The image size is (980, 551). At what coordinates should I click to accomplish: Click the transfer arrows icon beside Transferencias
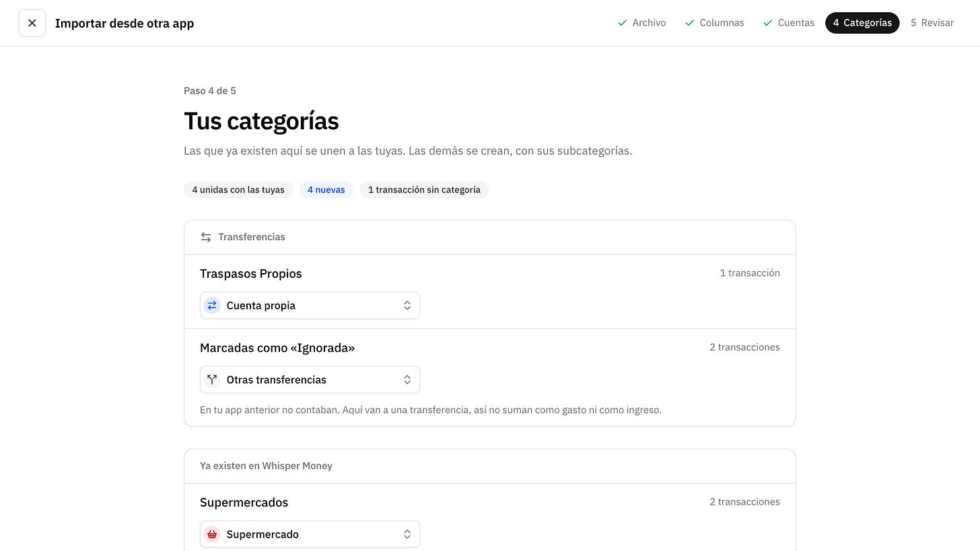click(x=206, y=237)
